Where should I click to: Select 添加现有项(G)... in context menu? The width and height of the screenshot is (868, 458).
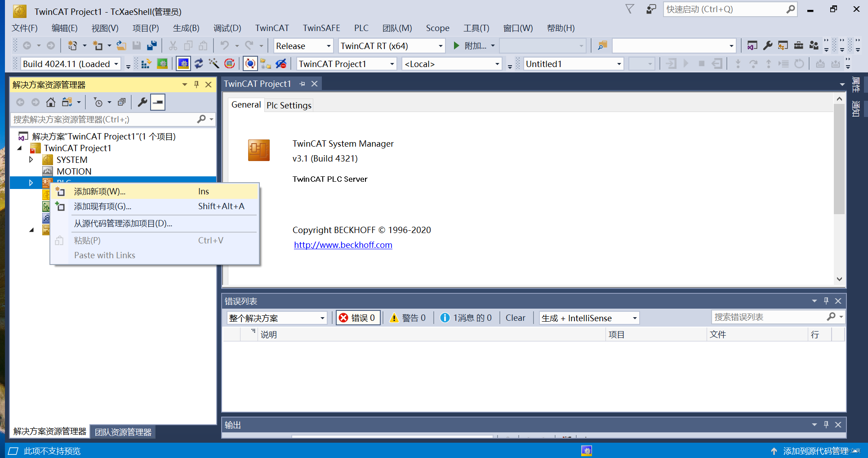coord(155,206)
